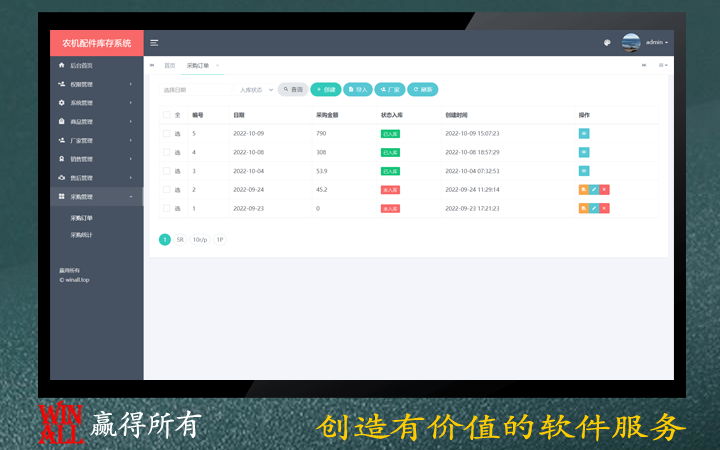Viewport: 720px width, 450px height.
Task: Expand the 厂家管理 menu arrow
Action: tap(131, 141)
